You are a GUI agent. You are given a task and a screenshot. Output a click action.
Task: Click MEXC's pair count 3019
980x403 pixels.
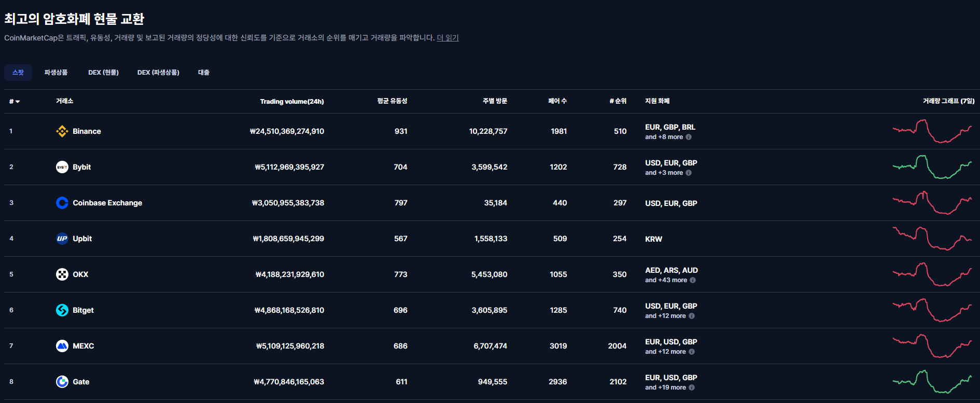558,346
